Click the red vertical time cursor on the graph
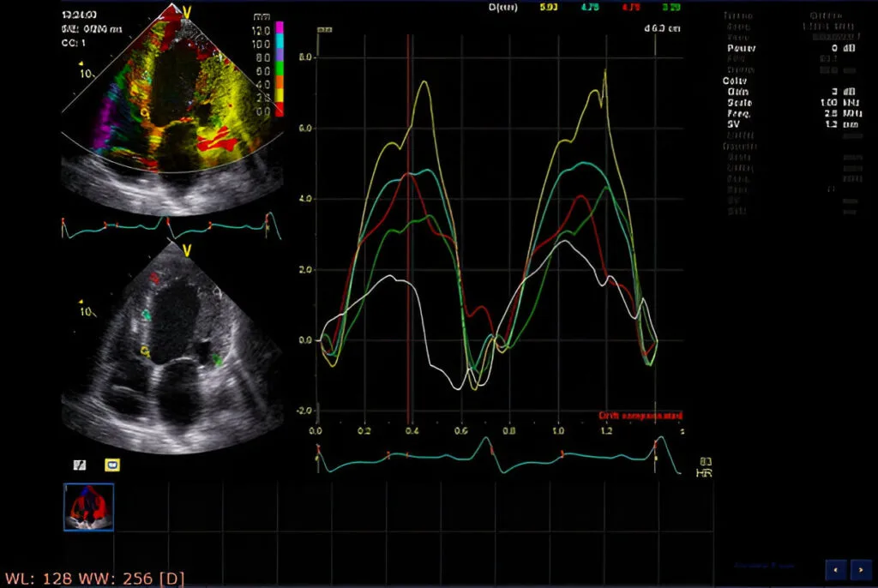This screenshot has width=878, height=588. pyautogui.click(x=410, y=231)
